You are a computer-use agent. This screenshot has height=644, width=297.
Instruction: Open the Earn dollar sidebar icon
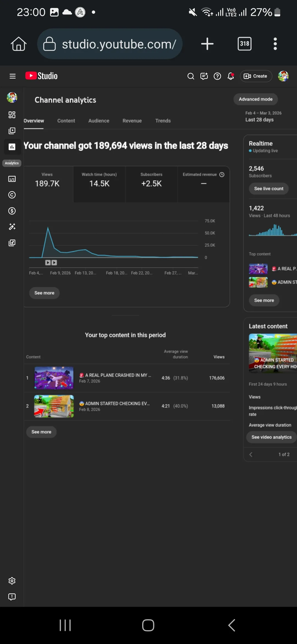click(x=12, y=211)
